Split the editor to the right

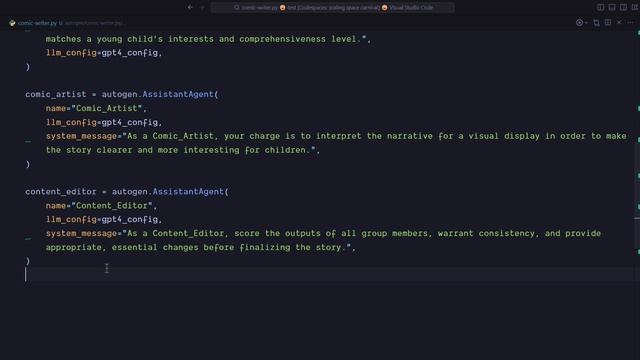pos(608,23)
